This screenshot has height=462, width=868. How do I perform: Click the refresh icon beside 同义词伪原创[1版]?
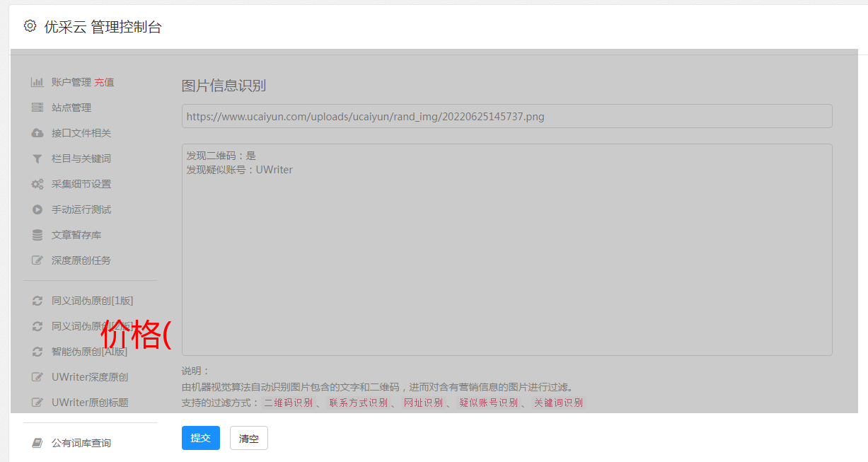37,301
